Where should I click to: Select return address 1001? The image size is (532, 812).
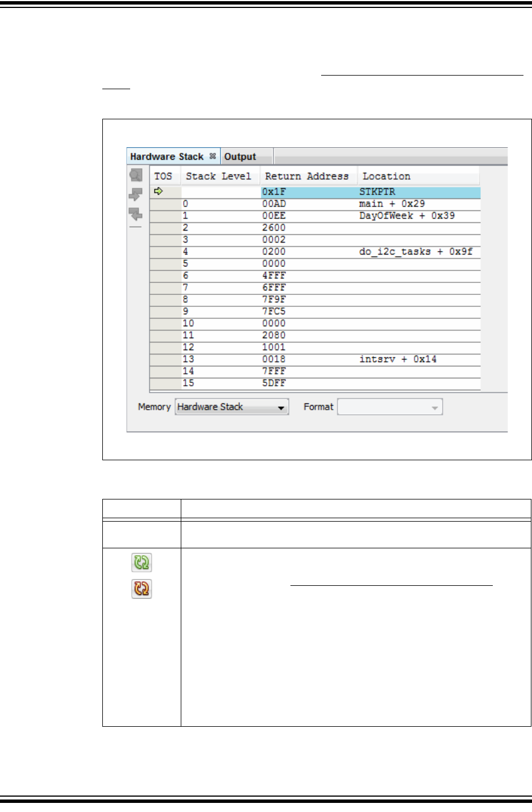click(x=274, y=347)
